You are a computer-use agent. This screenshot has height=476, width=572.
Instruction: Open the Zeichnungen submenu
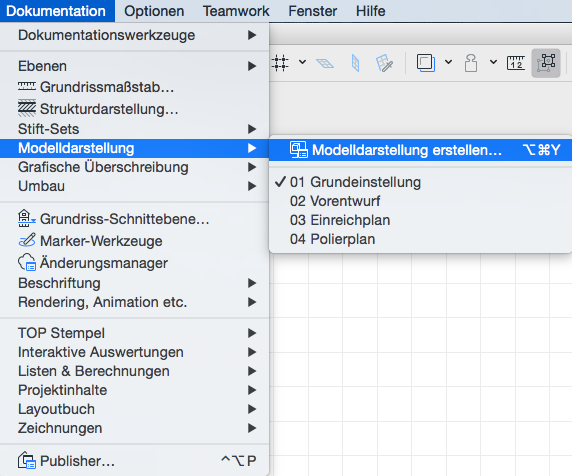[x=134, y=428]
